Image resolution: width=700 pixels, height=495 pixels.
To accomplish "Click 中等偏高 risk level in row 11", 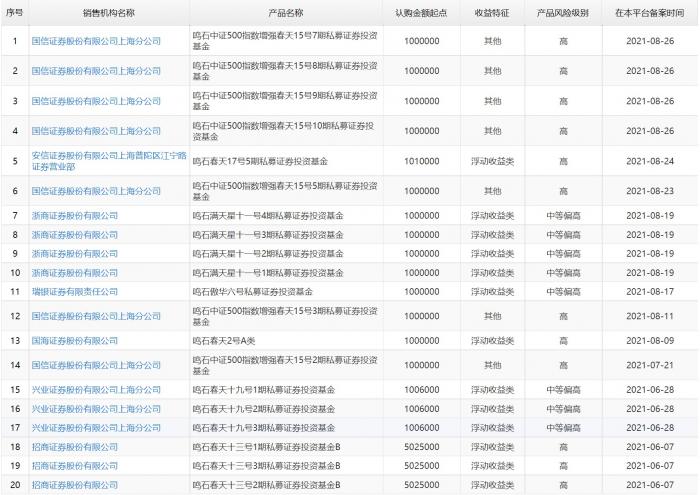I will 563,292.
